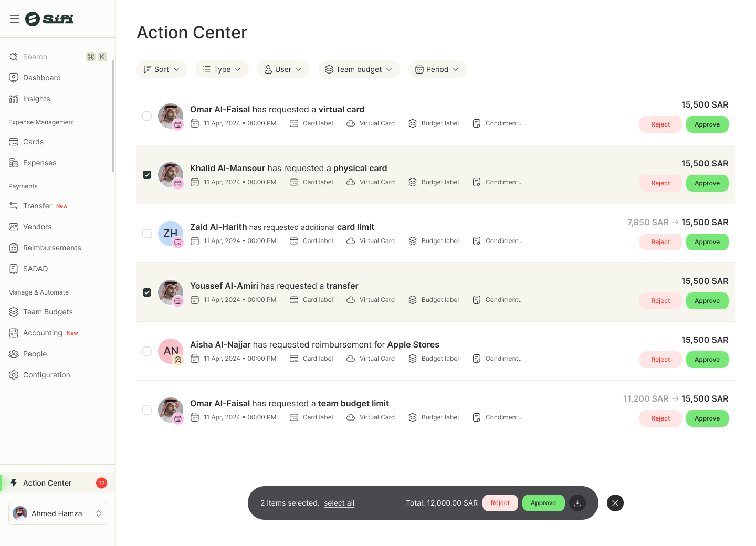The width and height of the screenshot is (756, 546).
Task: Check the Zaid Al-Harith request checkbox
Action: point(147,234)
